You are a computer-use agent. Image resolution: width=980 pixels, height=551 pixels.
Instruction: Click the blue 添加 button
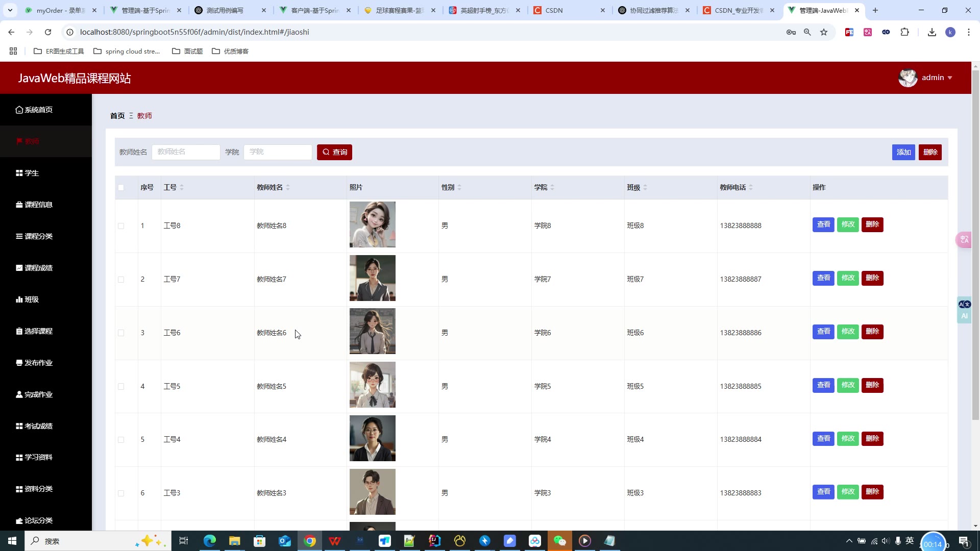(903, 152)
